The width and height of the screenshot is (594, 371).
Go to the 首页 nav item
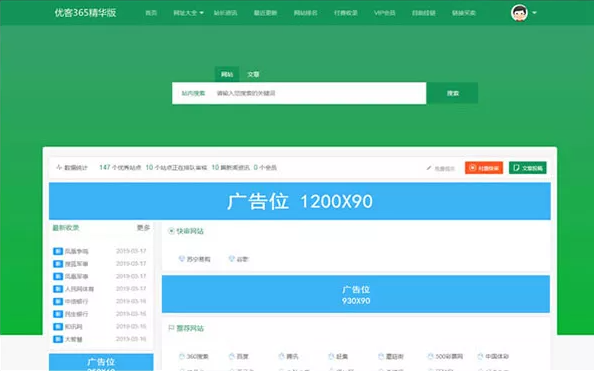(151, 13)
